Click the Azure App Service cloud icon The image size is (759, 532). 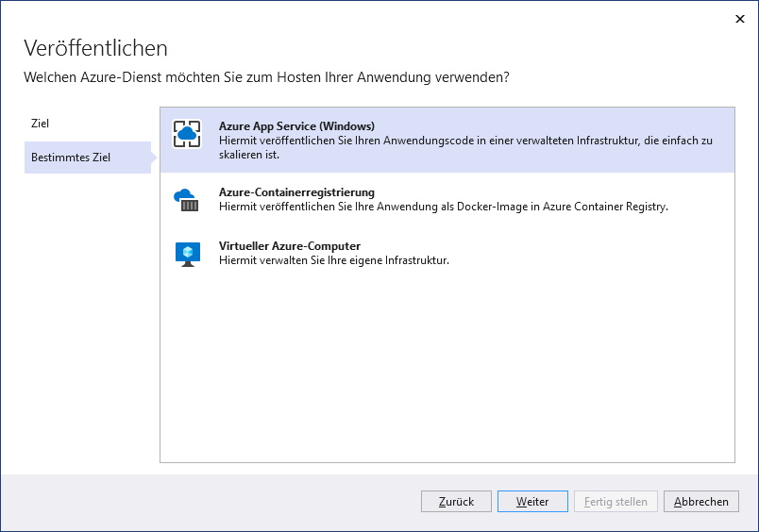(187, 134)
